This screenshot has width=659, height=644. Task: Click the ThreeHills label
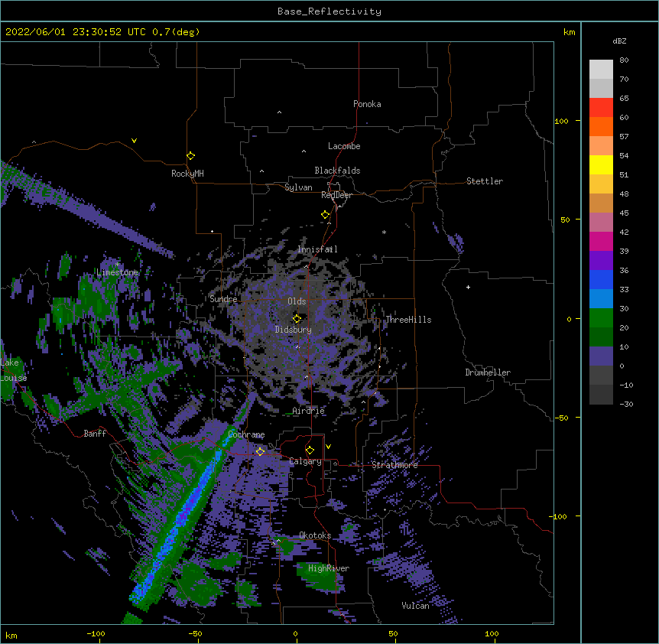tap(408, 320)
